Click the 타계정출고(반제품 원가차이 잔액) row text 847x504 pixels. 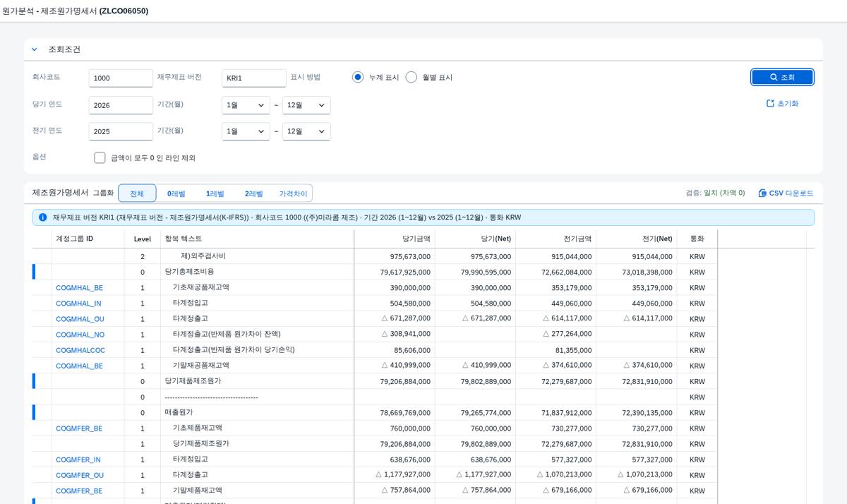[227, 334]
